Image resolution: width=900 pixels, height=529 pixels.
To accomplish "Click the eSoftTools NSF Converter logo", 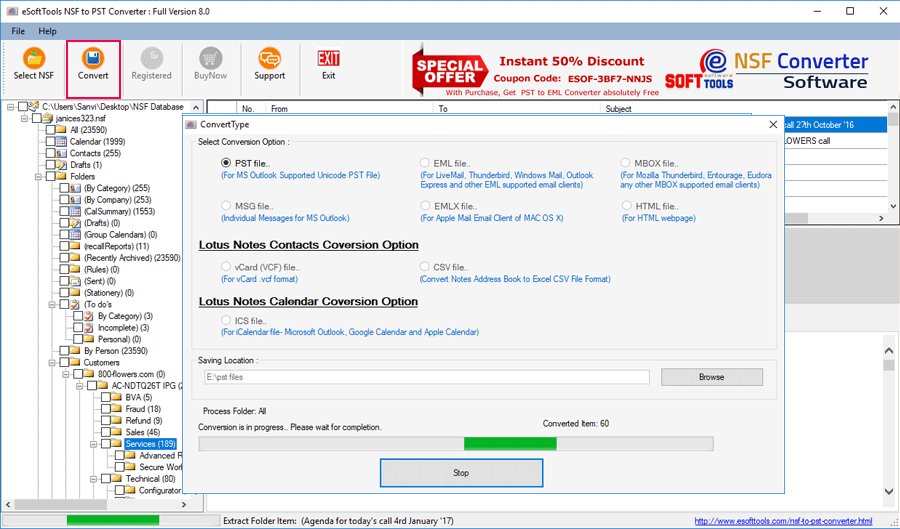I will click(x=766, y=69).
